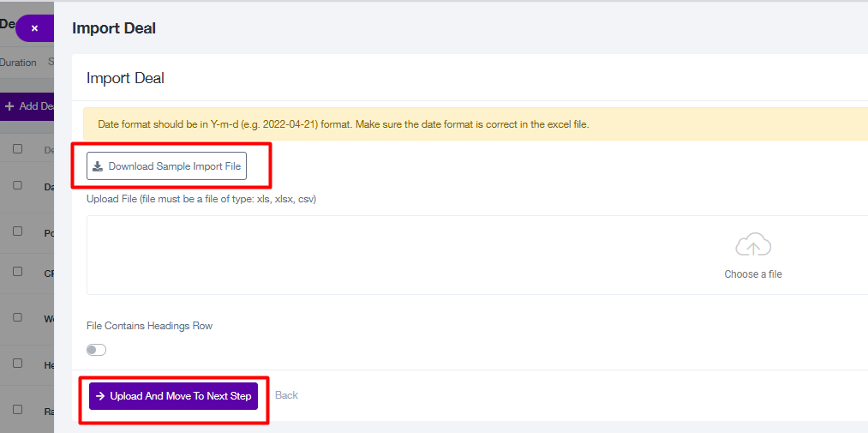The height and width of the screenshot is (433, 868).
Task: Check the select-all checkbox in table header
Action: (x=18, y=149)
